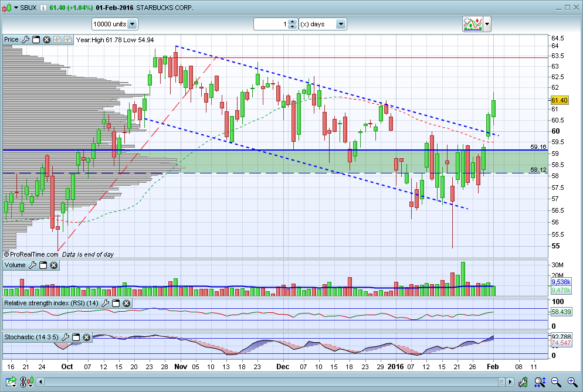Close the Stochastic panel
The width and height of the screenshot is (583, 392).
[87, 337]
